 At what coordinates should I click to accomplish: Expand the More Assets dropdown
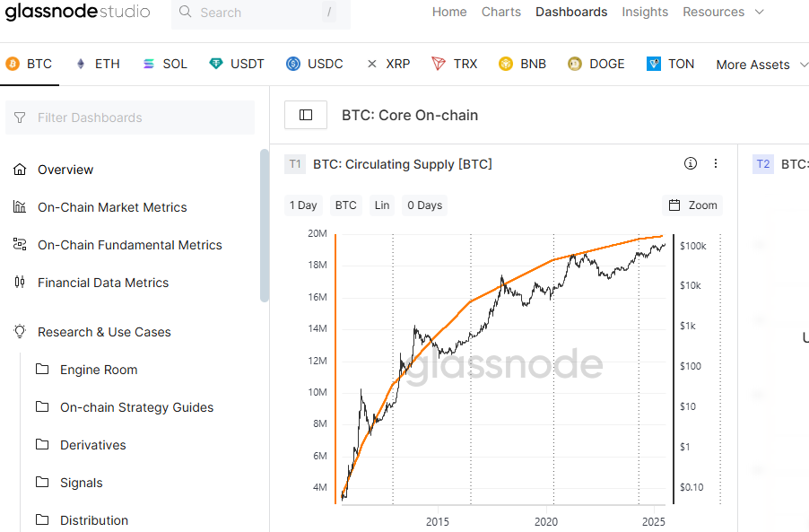pyautogui.click(x=762, y=65)
